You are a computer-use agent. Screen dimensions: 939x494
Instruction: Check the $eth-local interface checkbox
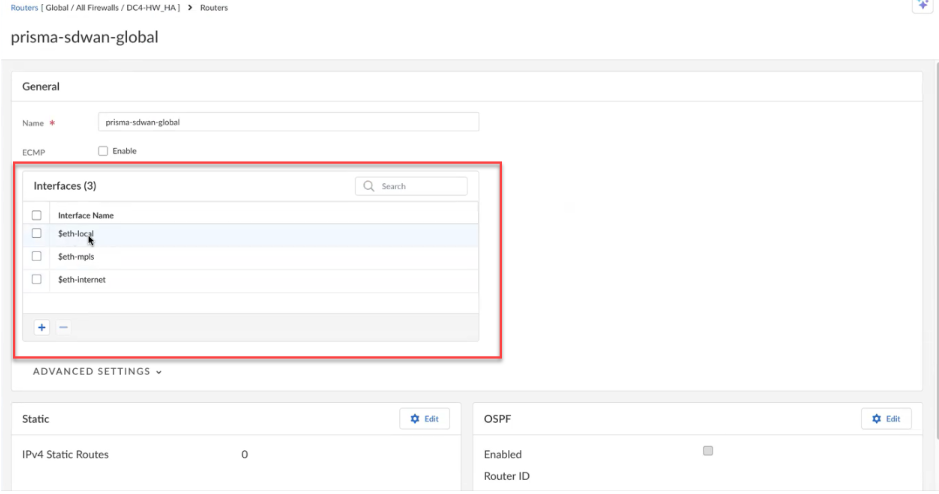tap(37, 234)
